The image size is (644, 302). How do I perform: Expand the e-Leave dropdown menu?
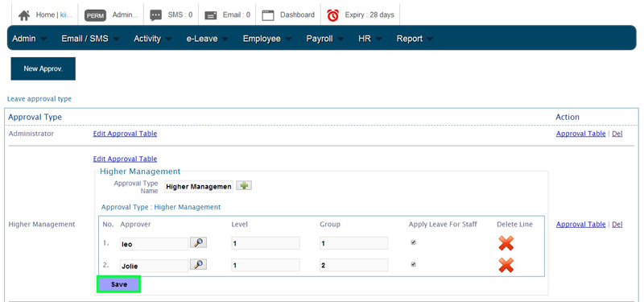point(207,39)
